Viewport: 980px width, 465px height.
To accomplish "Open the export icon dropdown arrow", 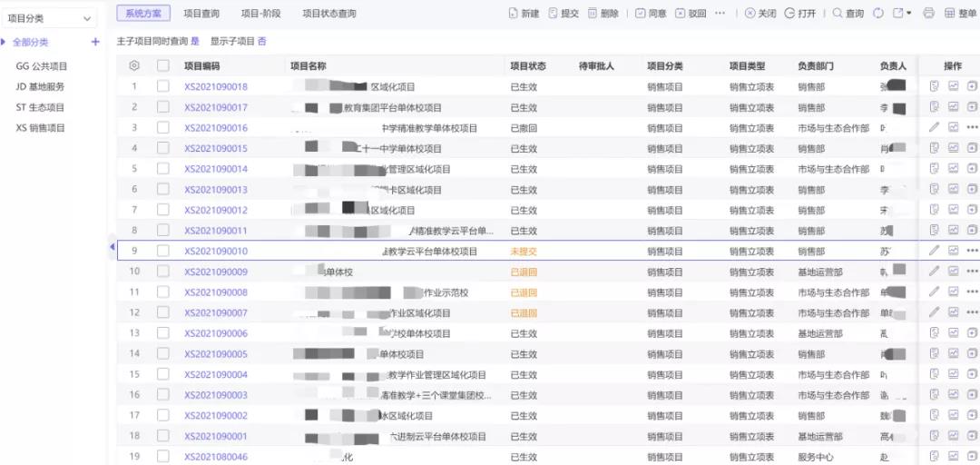I will pyautogui.click(x=908, y=14).
